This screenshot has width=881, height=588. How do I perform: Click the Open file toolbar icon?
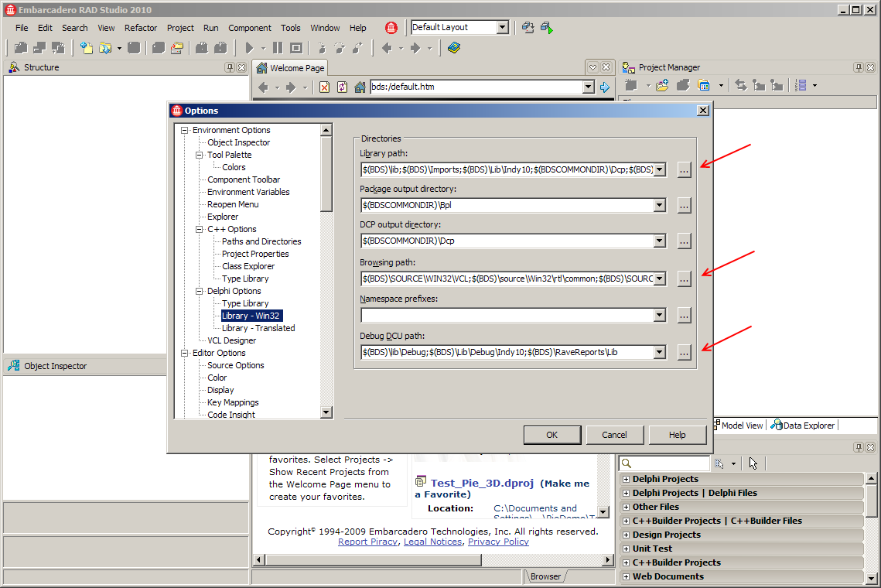[x=105, y=48]
